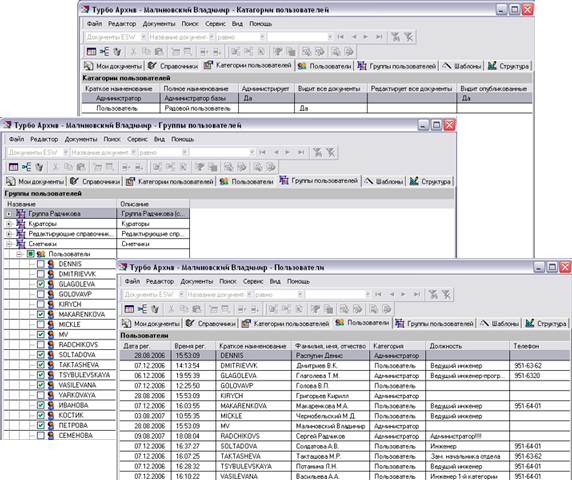
Task: Select the TSYBULEVSKAYA row in users table
Action: 345,467
